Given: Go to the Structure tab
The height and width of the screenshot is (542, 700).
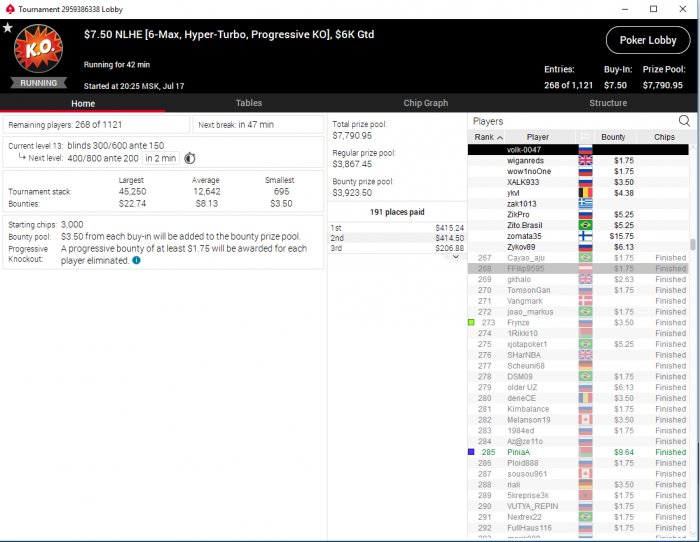Looking at the screenshot, I should point(608,103).
